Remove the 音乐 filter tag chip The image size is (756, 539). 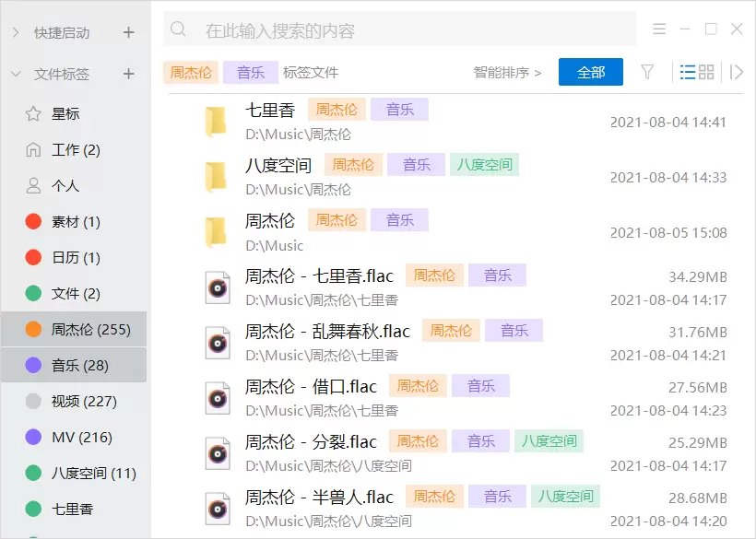(251, 72)
